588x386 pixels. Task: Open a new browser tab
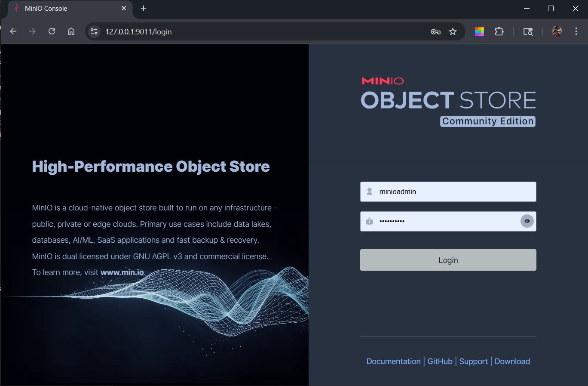[x=144, y=8]
